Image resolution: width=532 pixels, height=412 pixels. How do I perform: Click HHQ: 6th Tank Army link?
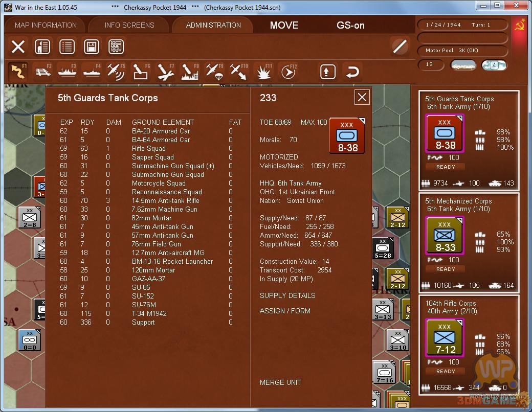tap(291, 183)
